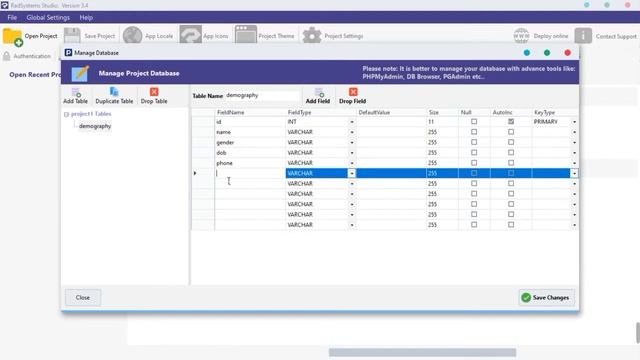Screen dimensions: 640x360
Task: Enable AutoInc checkbox for name field
Action: click(511, 132)
